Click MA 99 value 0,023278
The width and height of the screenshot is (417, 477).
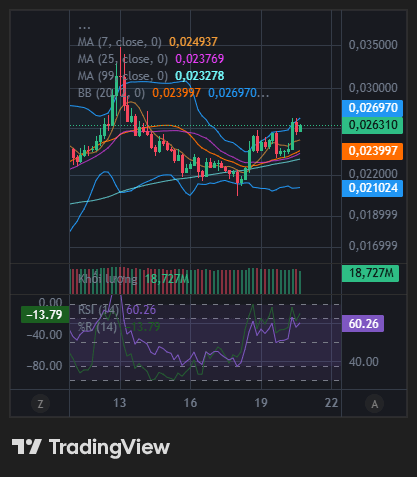point(200,76)
